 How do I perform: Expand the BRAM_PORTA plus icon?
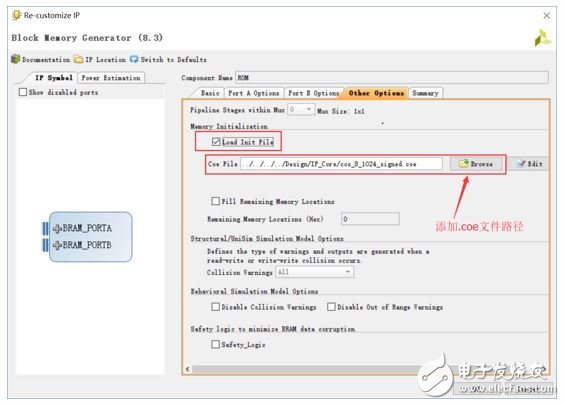[57, 228]
